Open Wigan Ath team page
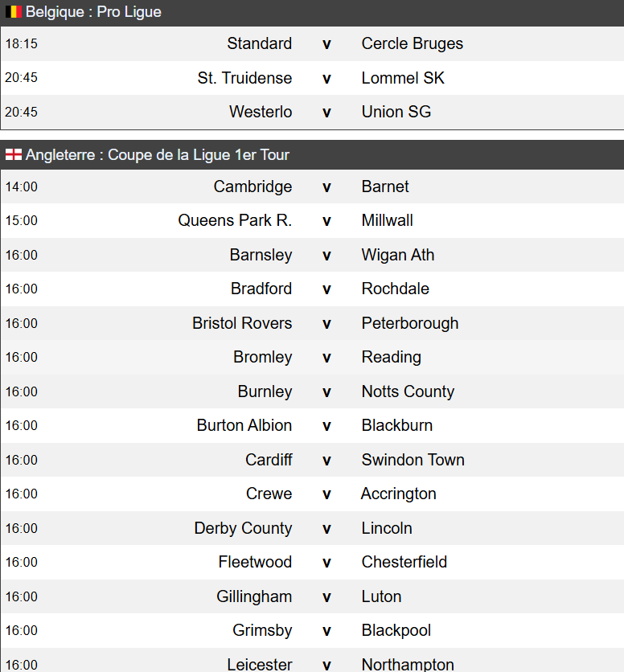Viewport: 624px width, 672px height. point(398,255)
